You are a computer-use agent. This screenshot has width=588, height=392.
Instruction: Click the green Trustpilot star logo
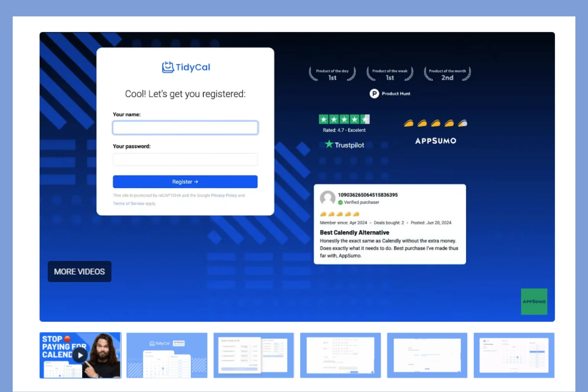[329, 144]
